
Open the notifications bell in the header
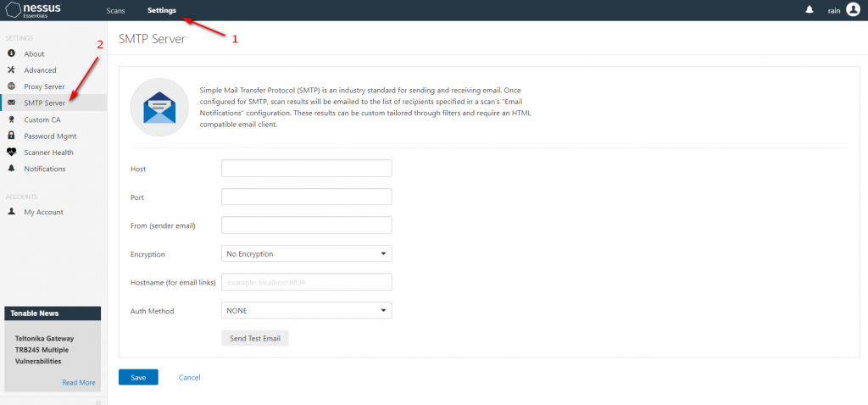point(810,10)
